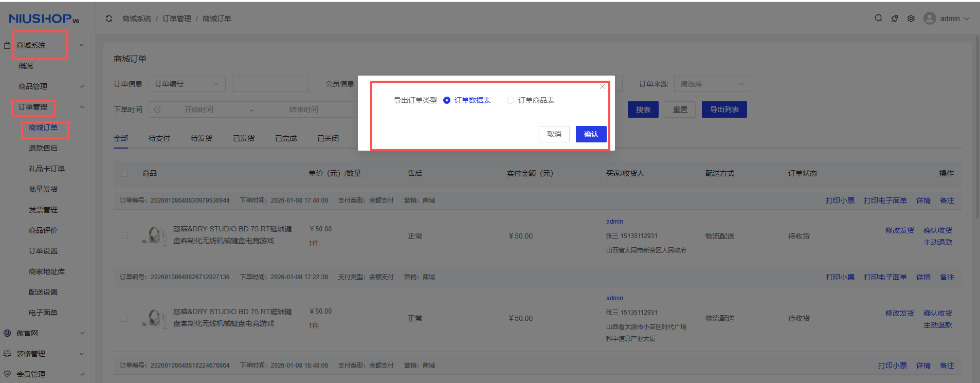The height and width of the screenshot is (383, 980).
Task: Open the 订单来源 dropdown
Action: coord(712,84)
